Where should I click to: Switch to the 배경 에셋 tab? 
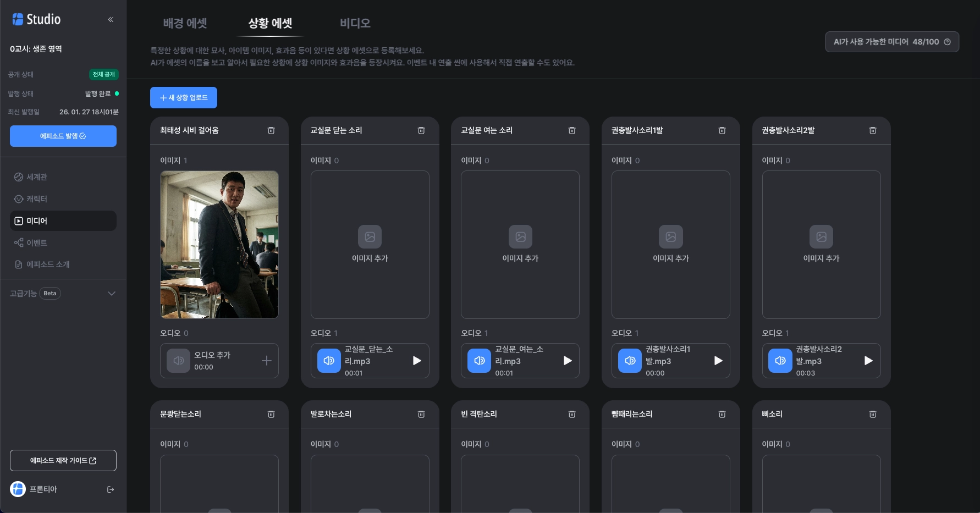(185, 23)
